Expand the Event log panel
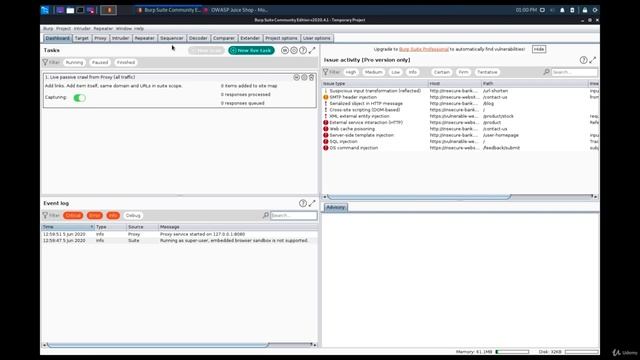This screenshot has height=360, width=640. [x=312, y=203]
